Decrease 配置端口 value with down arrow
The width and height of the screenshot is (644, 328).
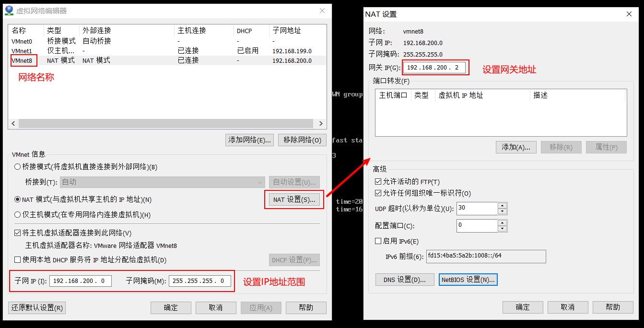coord(503,228)
